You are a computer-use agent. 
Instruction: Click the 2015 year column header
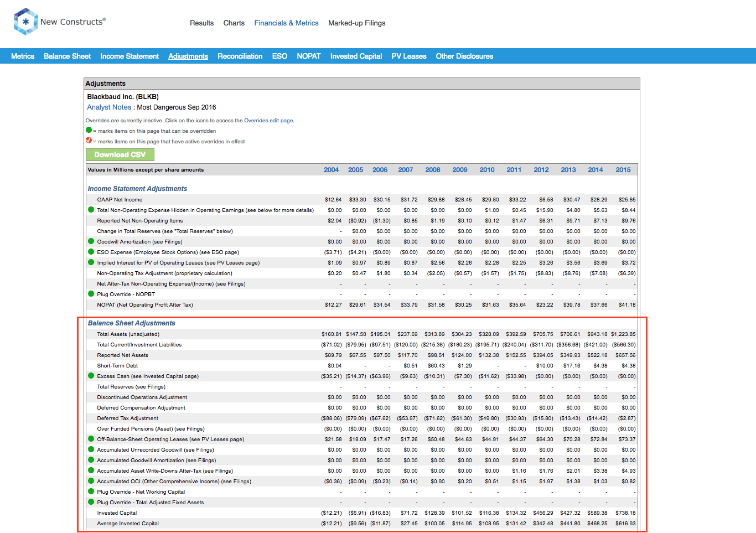pyautogui.click(x=623, y=170)
